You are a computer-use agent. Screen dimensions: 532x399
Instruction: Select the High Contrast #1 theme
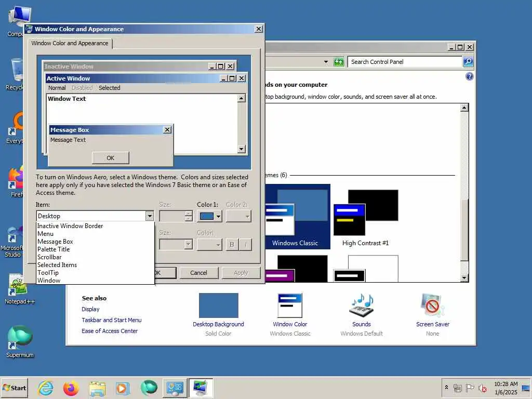pos(366,217)
